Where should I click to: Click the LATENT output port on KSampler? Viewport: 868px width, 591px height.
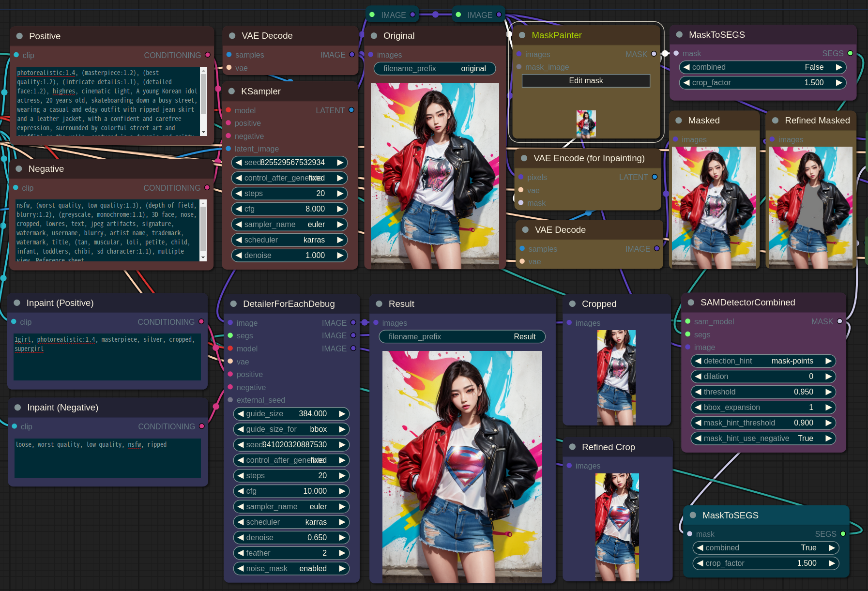click(351, 110)
